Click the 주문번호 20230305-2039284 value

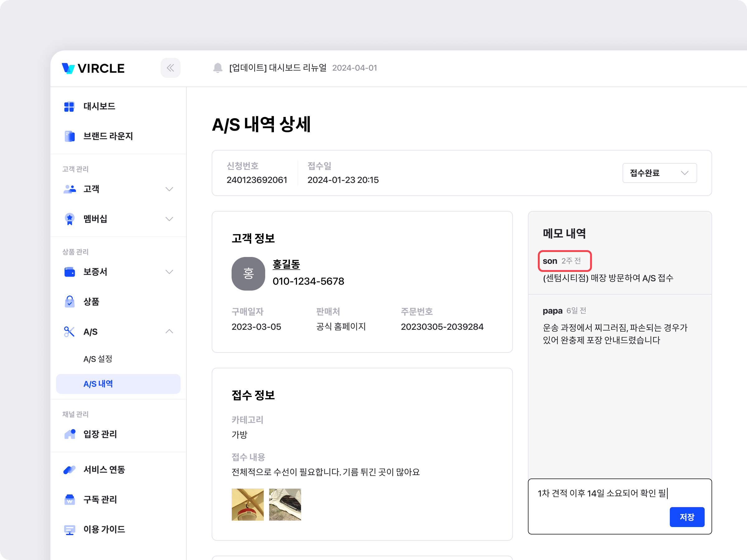[442, 327]
